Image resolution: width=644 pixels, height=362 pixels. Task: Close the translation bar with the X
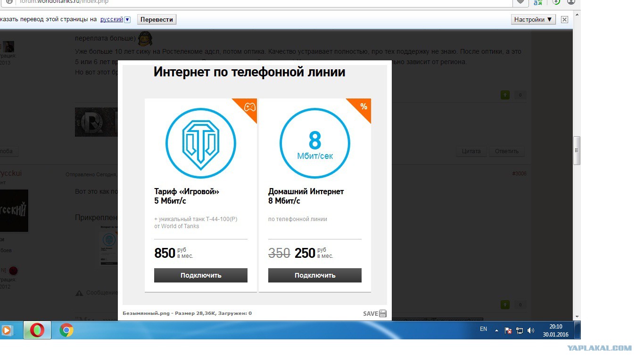pos(564,19)
